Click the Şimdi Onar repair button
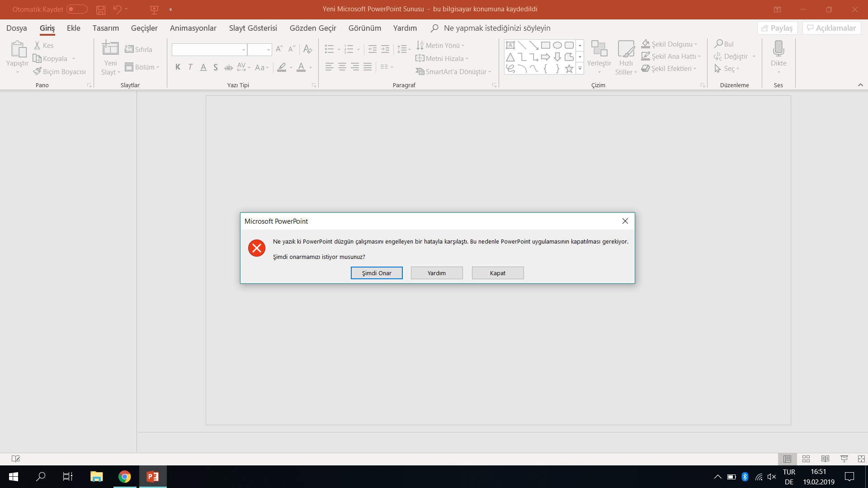Viewport: 868px width, 488px height. [x=377, y=273]
